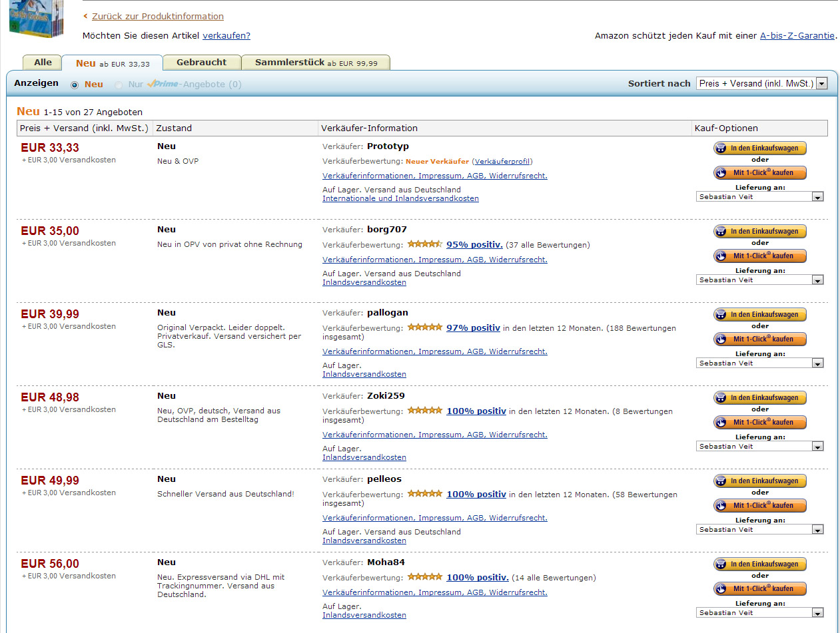Click the Prime logo in the filter bar

point(163,85)
